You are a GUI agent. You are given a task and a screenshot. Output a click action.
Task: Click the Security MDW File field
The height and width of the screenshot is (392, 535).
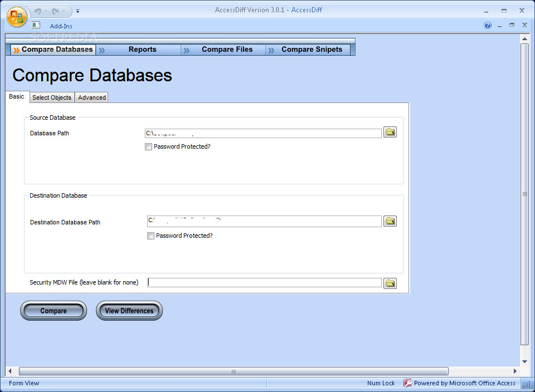[264, 282]
